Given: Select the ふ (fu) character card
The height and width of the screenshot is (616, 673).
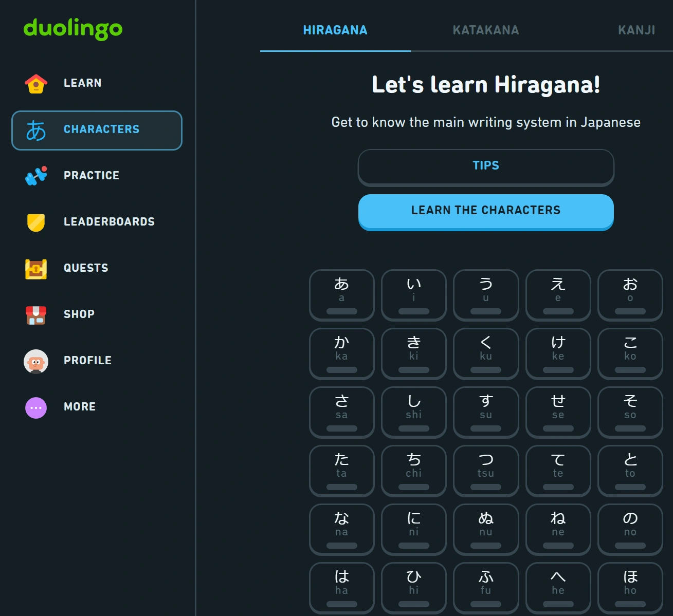Looking at the screenshot, I should (x=486, y=588).
